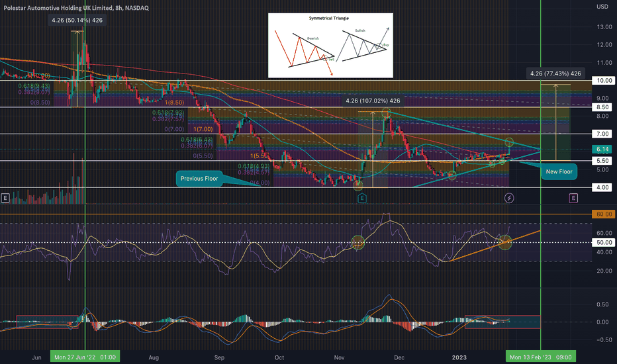Click the 4.00 horizontal line price label

click(602, 187)
